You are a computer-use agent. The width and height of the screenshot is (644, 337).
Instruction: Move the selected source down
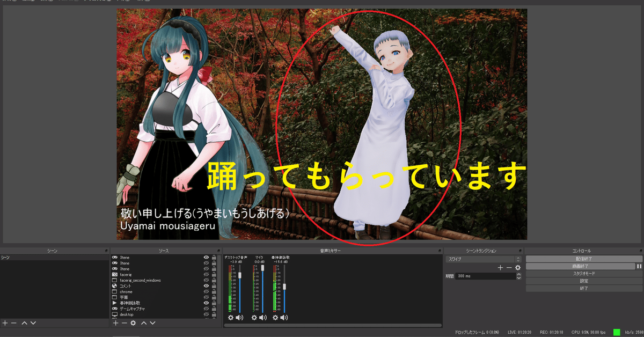coord(152,323)
